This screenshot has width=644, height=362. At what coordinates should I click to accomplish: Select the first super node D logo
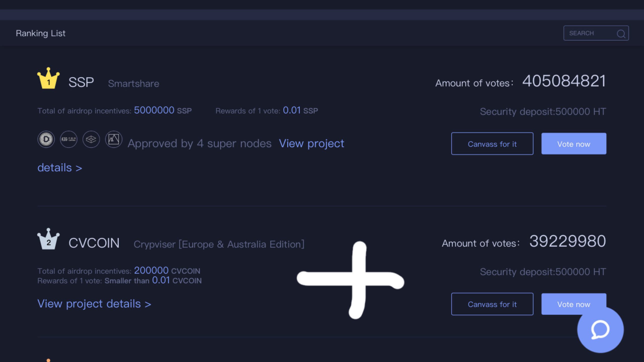[x=46, y=139]
